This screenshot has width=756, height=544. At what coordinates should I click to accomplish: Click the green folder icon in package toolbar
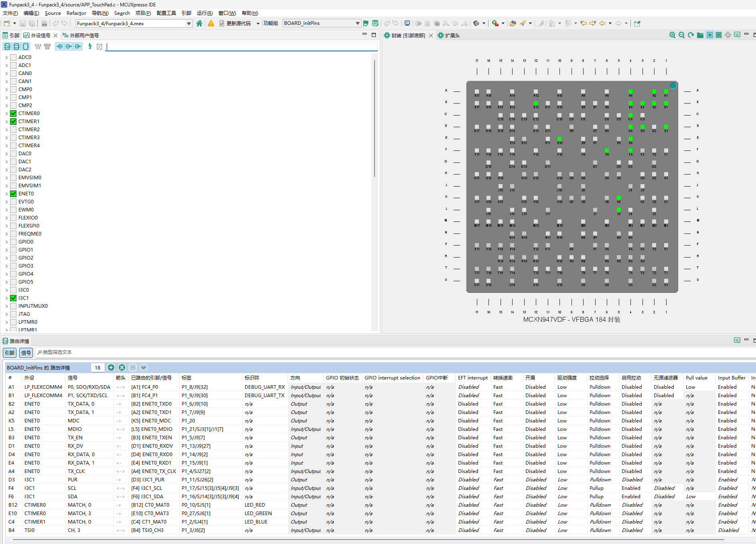(x=700, y=35)
